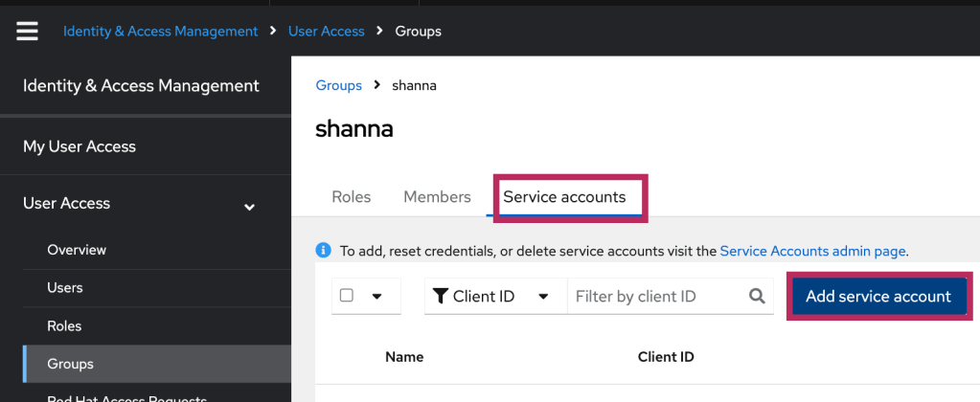Open the bulk select dropdown caret
This screenshot has width=980, height=402.
377,297
